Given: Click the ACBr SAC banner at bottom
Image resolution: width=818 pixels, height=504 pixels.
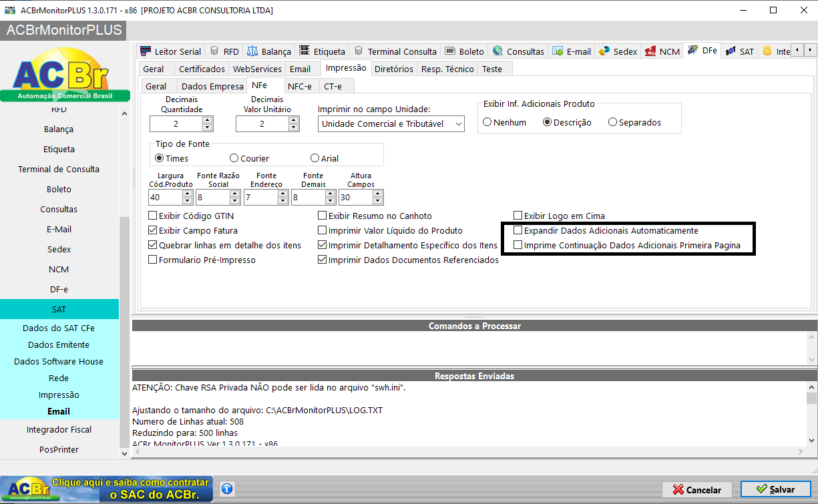Looking at the screenshot, I should [107, 489].
